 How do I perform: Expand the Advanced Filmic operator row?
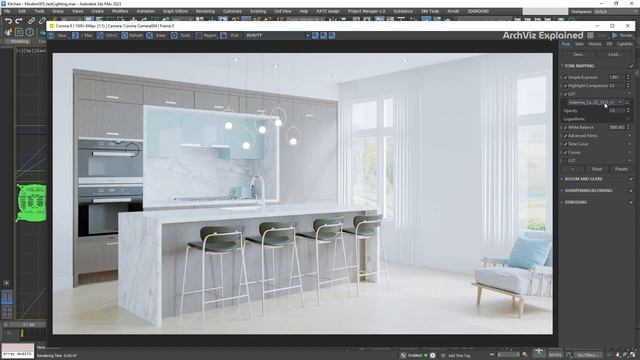629,136
